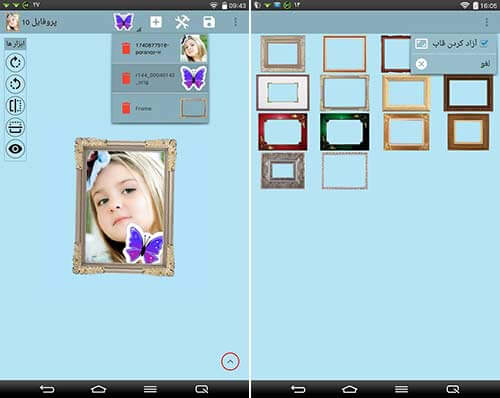The width and height of the screenshot is (500, 398).
Task: Select the Frame layer entry in list
Action: 160,108
